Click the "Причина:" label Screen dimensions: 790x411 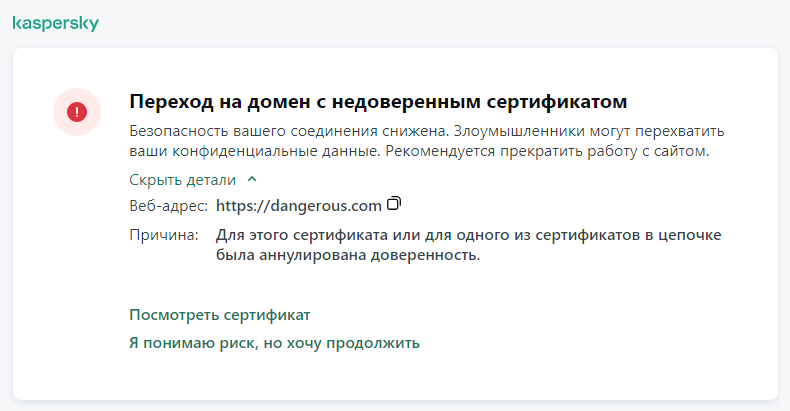(164, 234)
